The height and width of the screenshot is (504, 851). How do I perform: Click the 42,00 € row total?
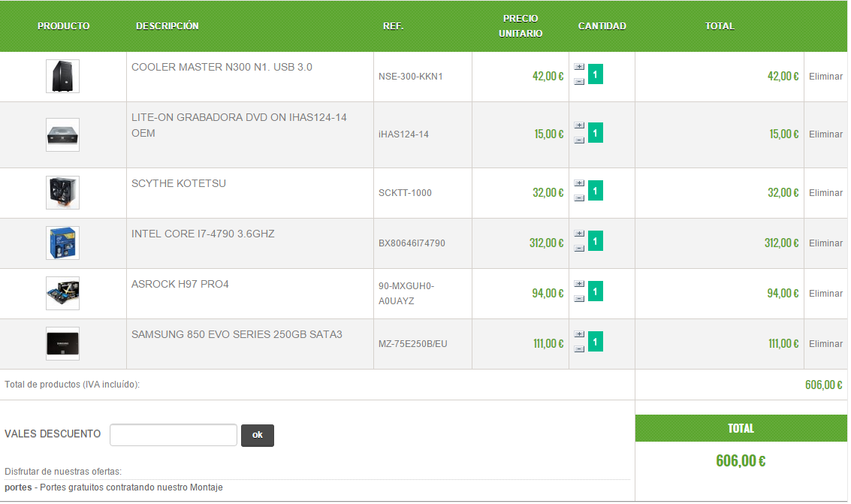783,77
